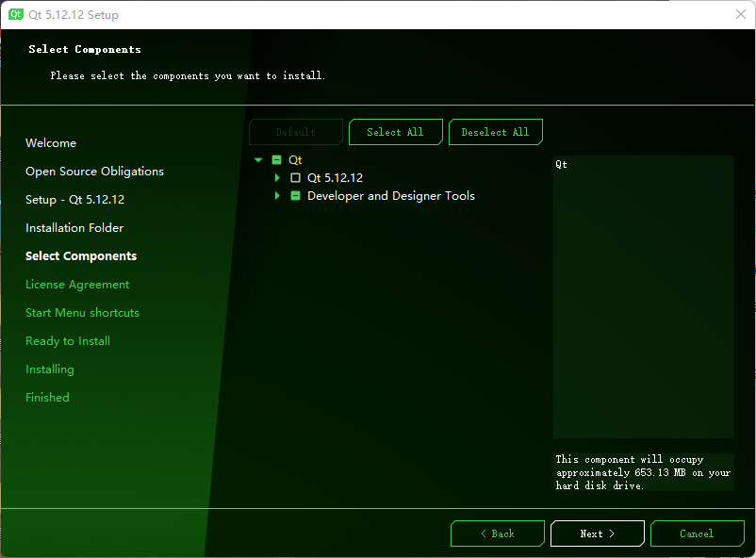Select the Qt tree item label
The height and width of the screenshot is (558, 756).
pyautogui.click(x=295, y=159)
